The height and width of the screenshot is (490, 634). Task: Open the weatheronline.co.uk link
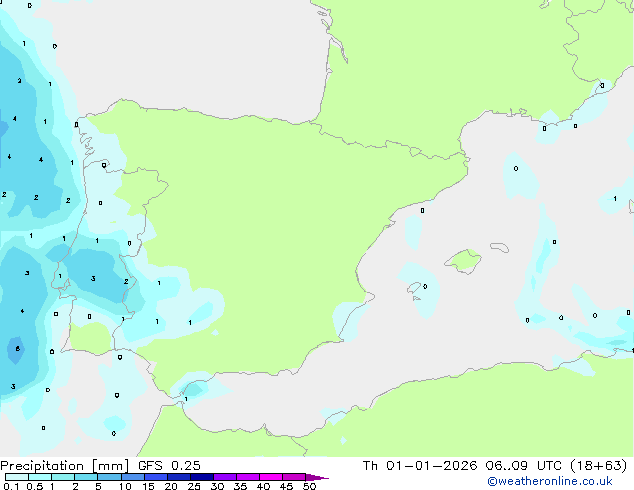point(550,481)
